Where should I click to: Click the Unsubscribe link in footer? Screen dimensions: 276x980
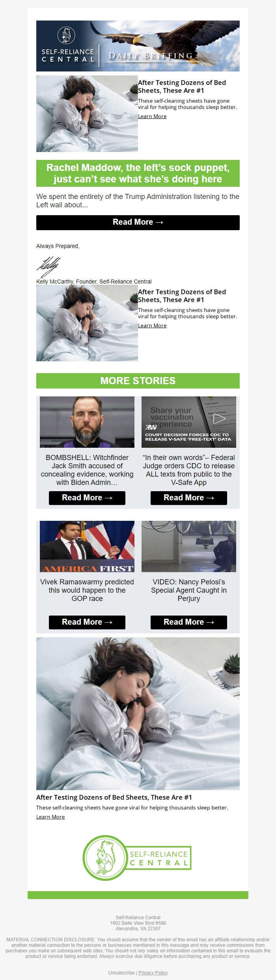(121, 972)
